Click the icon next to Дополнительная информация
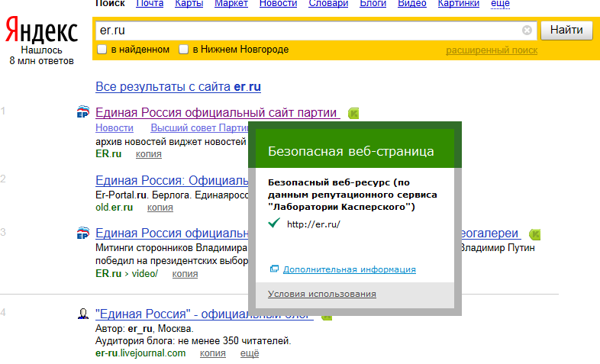This screenshot has height=364, width=600. pos(274,269)
